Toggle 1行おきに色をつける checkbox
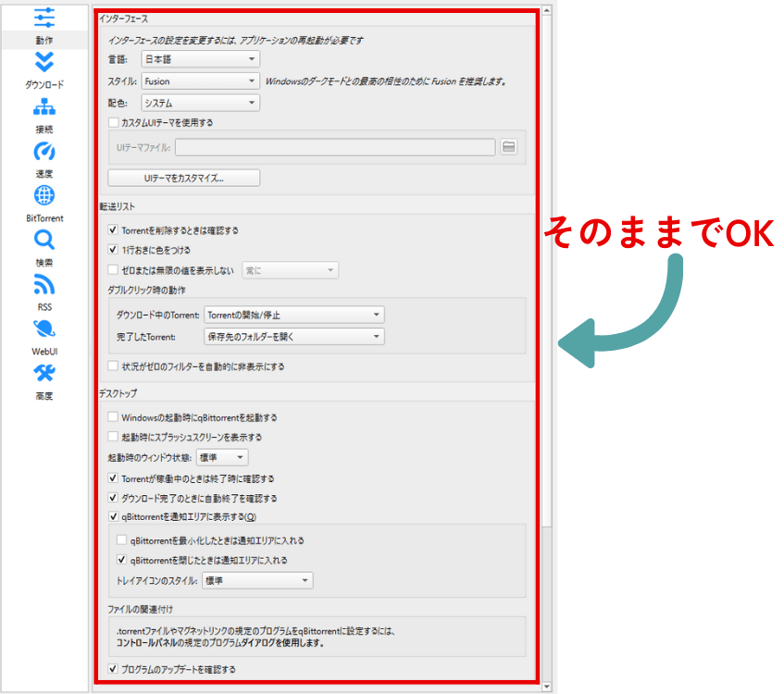The height and width of the screenshot is (694, 784). pos(114,250)
